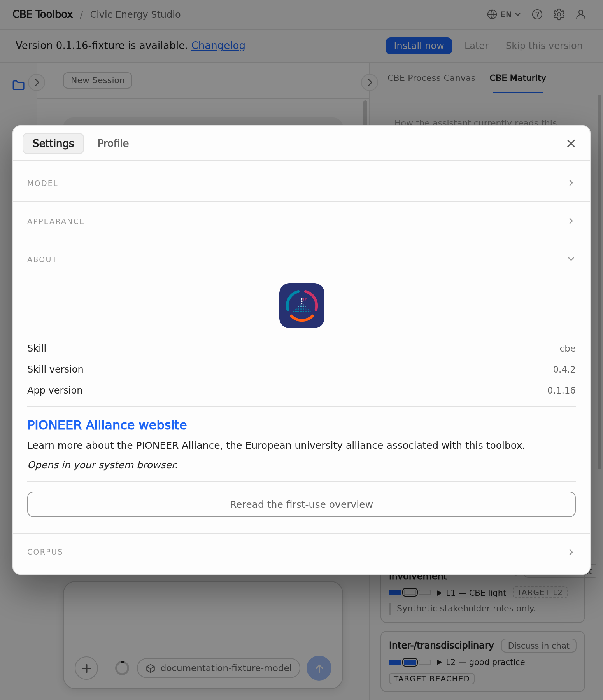Image resolution: width=603 pixels, height=700 pixels.
Task: Switch to the Settings tab
Action: tap(53, 143)
